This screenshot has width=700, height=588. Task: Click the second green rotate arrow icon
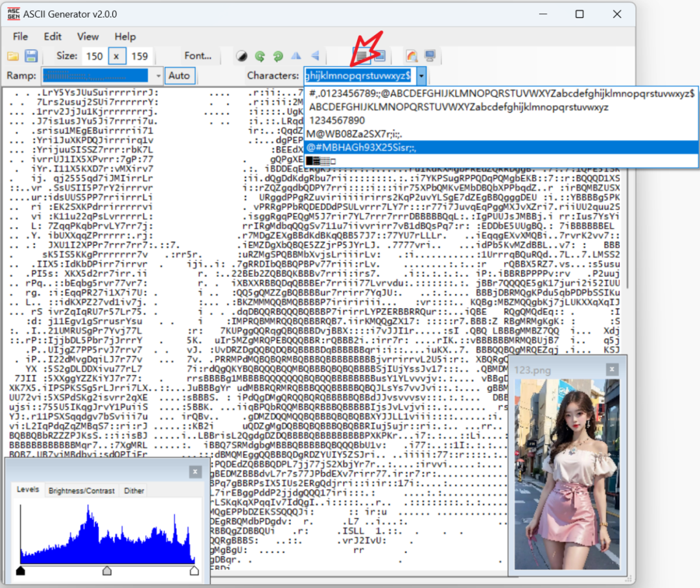click(277, 56)
